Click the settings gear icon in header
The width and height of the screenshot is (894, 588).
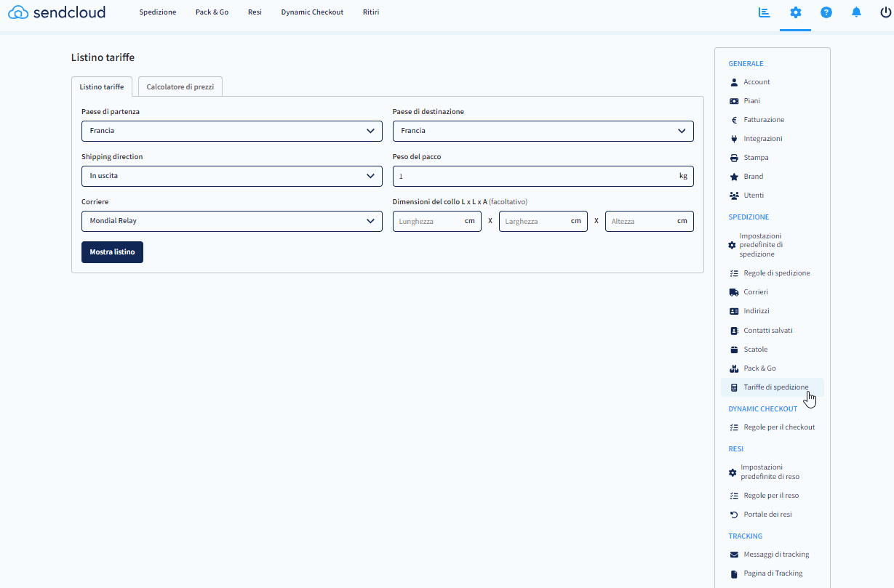(795, 12)
